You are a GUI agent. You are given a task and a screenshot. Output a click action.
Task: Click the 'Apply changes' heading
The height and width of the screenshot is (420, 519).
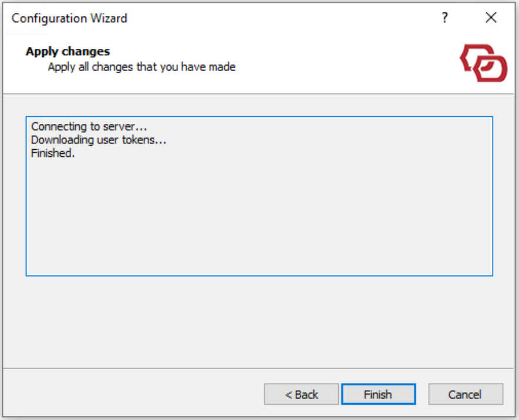click(x=68, y=52)
